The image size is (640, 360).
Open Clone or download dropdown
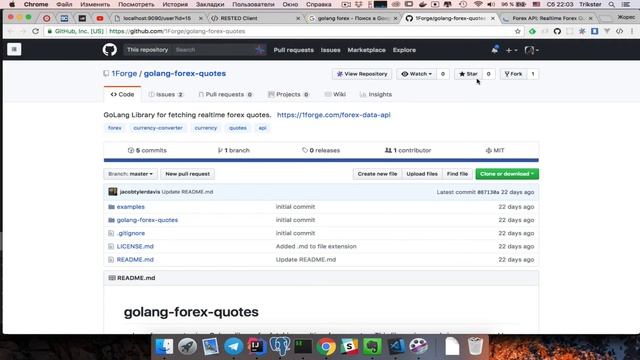[x=507, y=174]
